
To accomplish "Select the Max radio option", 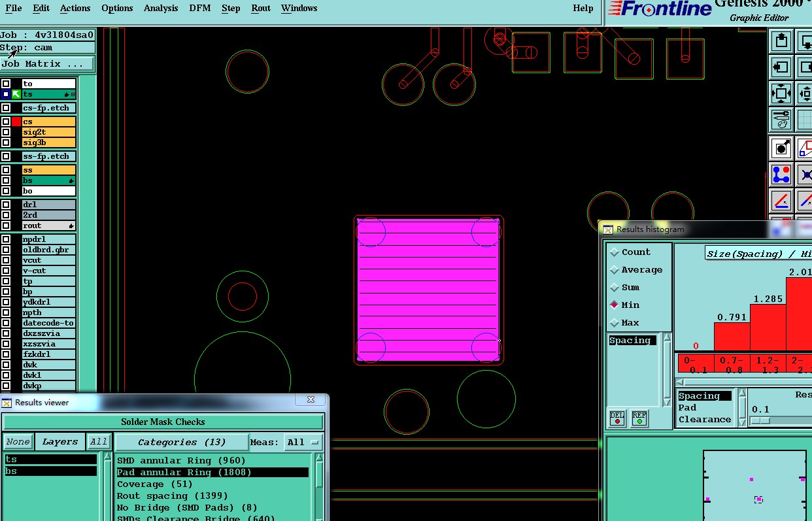I will pos(615,323).
